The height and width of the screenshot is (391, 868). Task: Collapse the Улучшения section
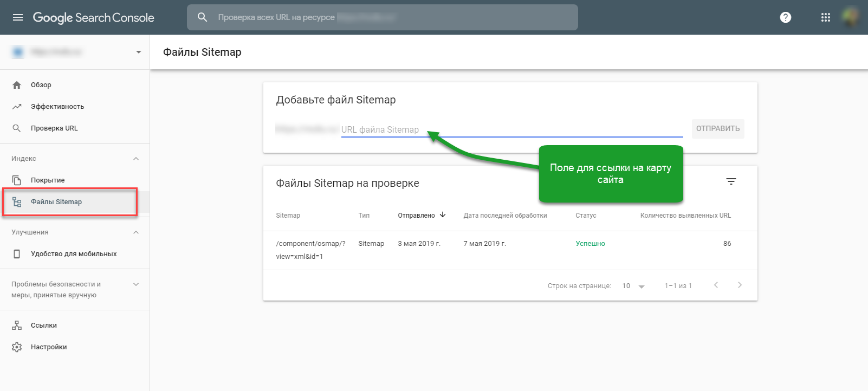click(136, 232)
